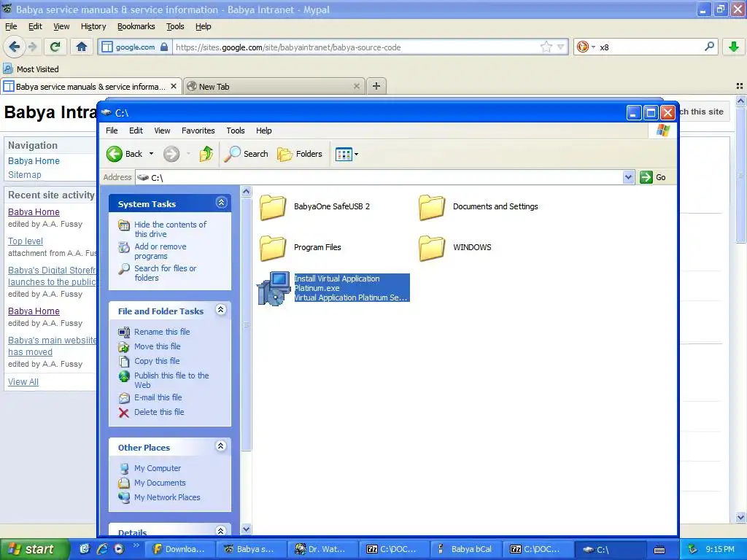Image resolution: width=747 pixels, height=560 pixels.
Task: Click the Mypal Home button
Action: (x=82, y=47)
